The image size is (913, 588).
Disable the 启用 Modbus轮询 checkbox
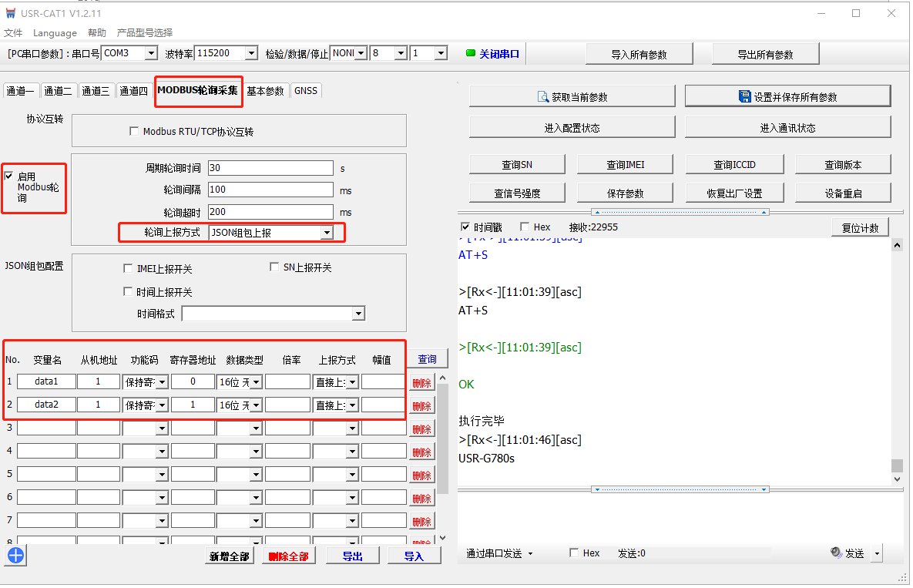(9, 176)
